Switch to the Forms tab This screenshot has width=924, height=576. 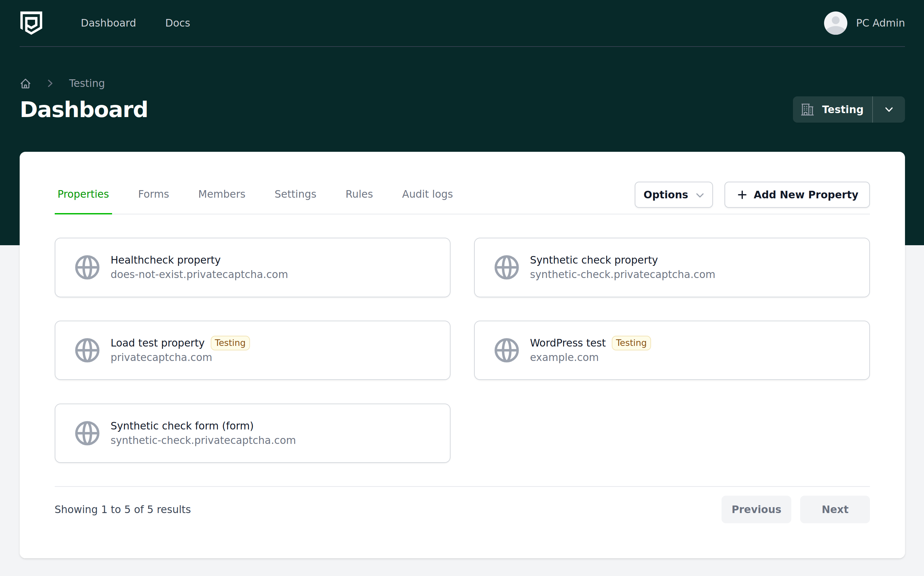153,194
